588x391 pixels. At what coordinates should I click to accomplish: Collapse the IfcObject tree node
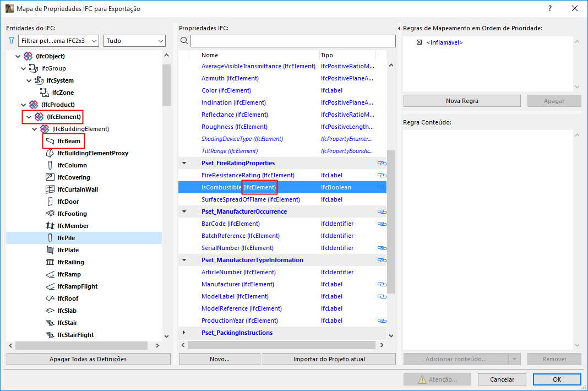18,56
